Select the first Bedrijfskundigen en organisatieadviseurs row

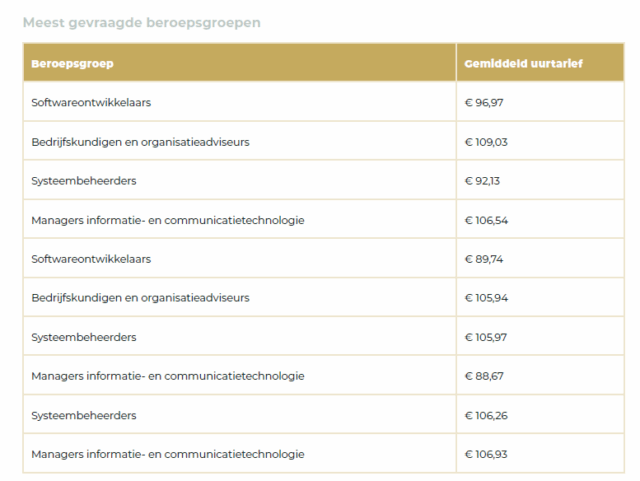coord(324,141)
